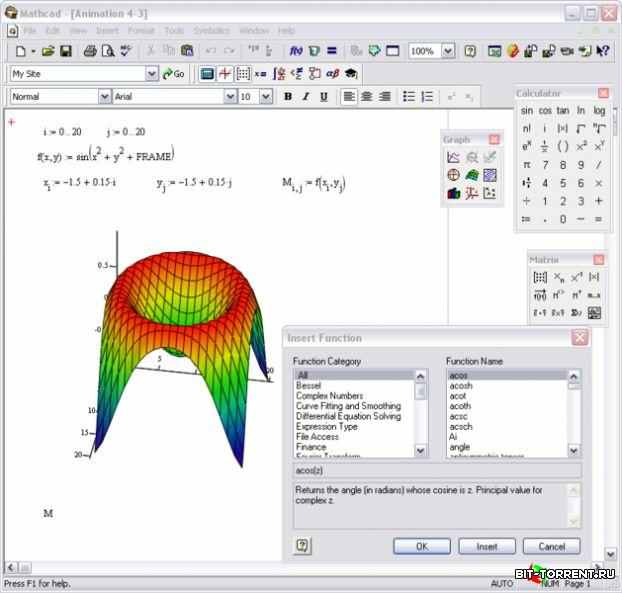The image size is (622, 593).
Task: Open the Greek symbol toolbar icon
Action: [333, 74]
